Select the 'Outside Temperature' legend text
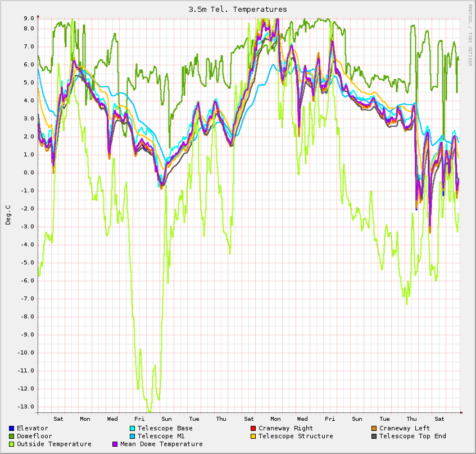This screenshot has width=476, height=454. [x=54, y=444]
